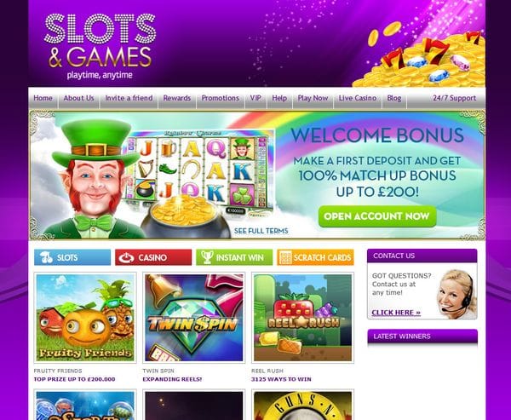Click the trophy icon on Instant Win
Viewport: 511px width, 420px height.
pos(207,257)
